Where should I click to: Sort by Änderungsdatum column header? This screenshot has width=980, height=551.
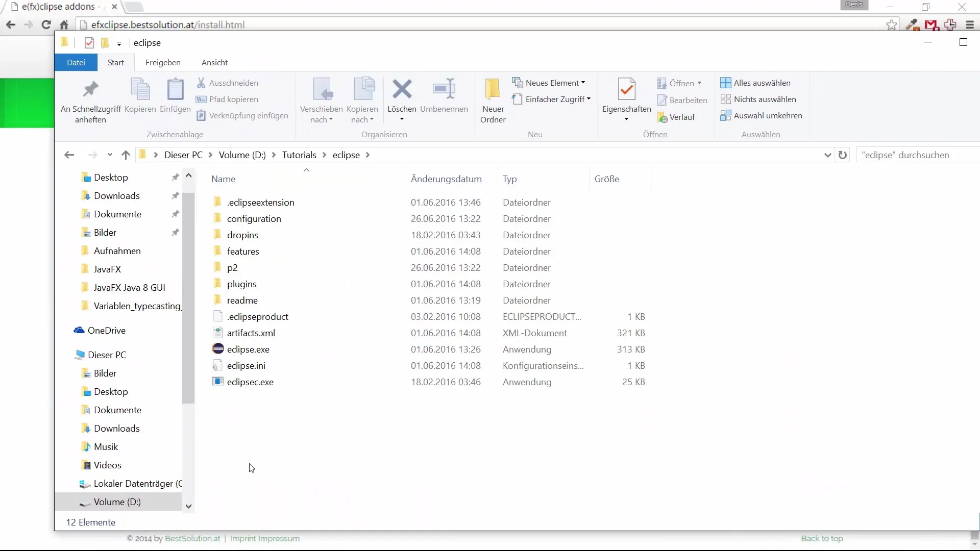point(446,179)
